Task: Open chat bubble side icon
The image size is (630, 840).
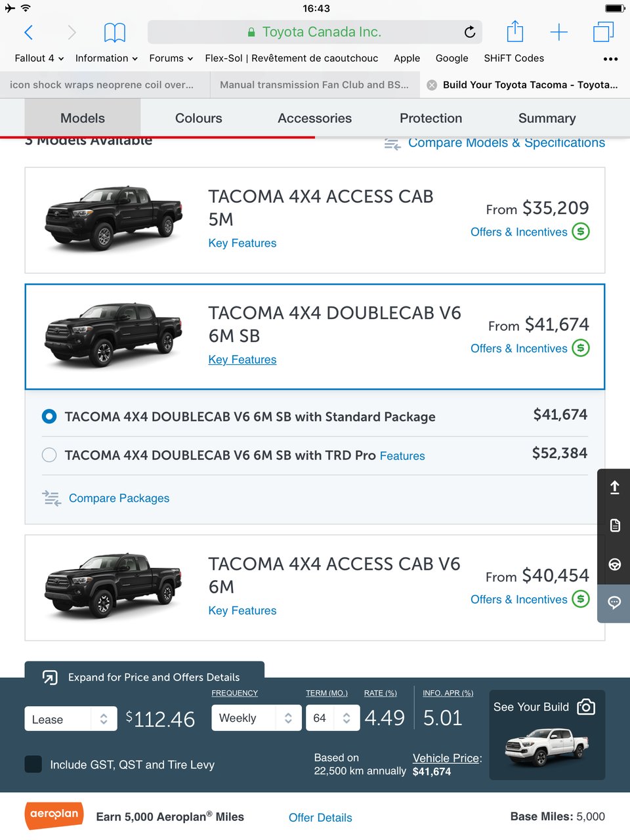Action: click(x=614, y=603)
